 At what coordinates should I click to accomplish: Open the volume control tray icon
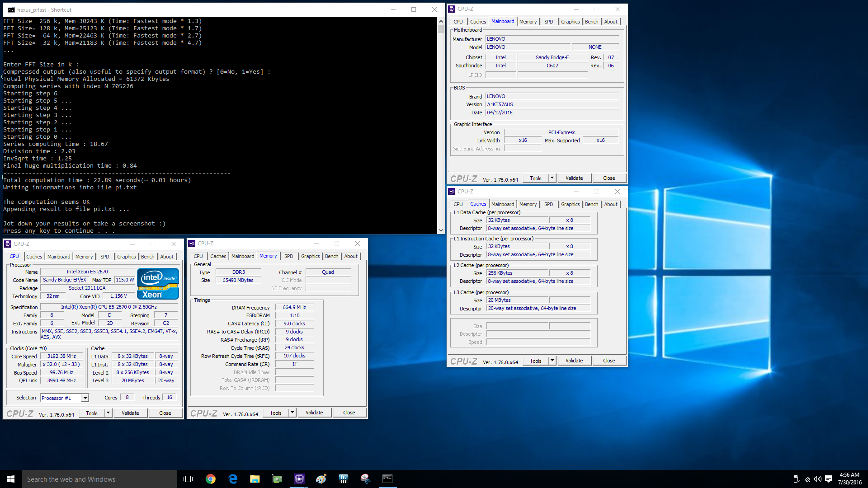(x=818, y=479)
